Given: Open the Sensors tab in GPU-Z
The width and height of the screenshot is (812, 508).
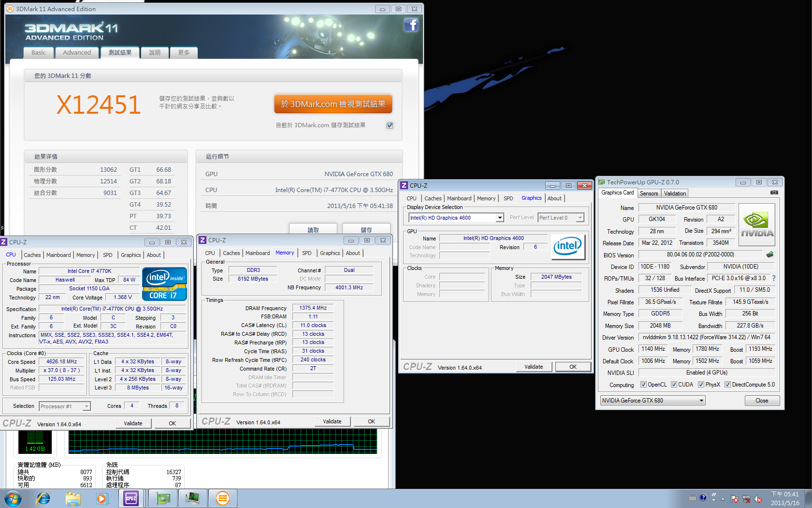Looking at the screenshot, I should coord(649,194).
